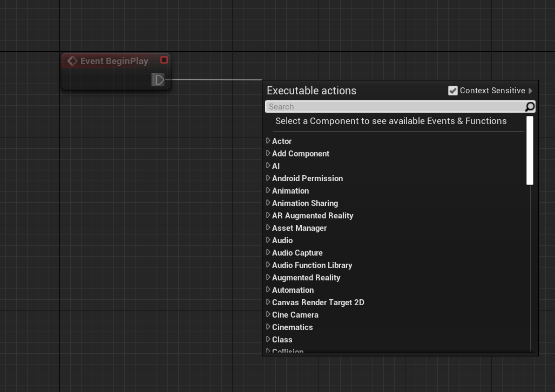The image size is (555, 392).
Task: Click the execution output pin on Event BeginPlay
Action: pos(158,79)
